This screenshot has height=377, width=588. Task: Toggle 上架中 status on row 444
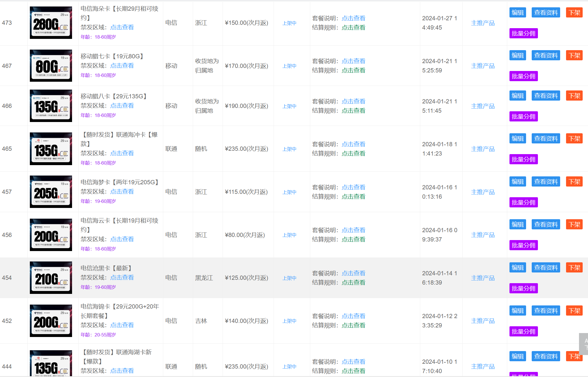click(x=289, y=367)
